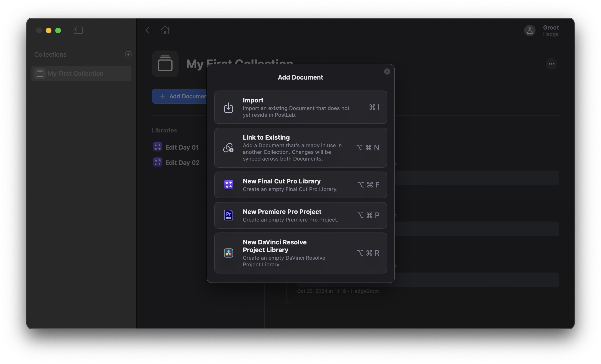
Task: Select the Final Cut Pro library icon
Action: click(x=229, y=185)
